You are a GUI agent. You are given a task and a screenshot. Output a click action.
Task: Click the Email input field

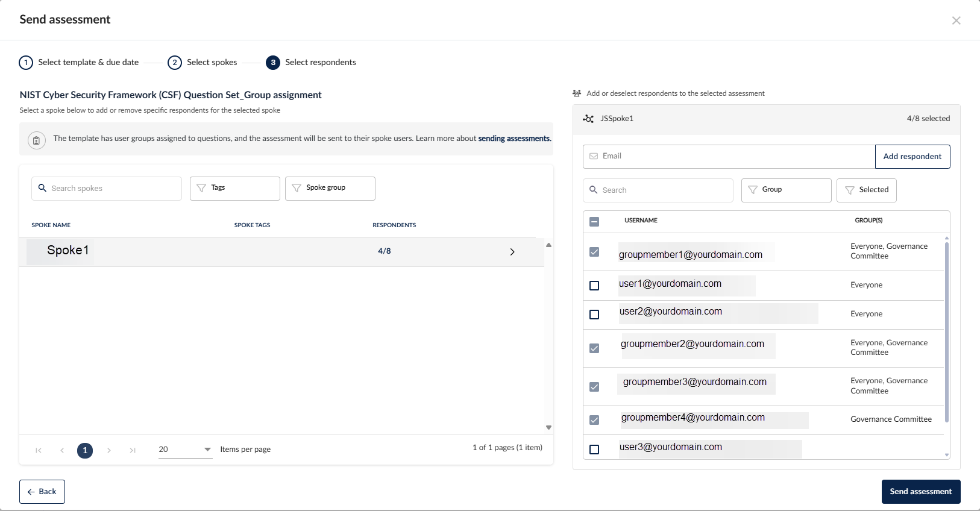tap(729, 156)
